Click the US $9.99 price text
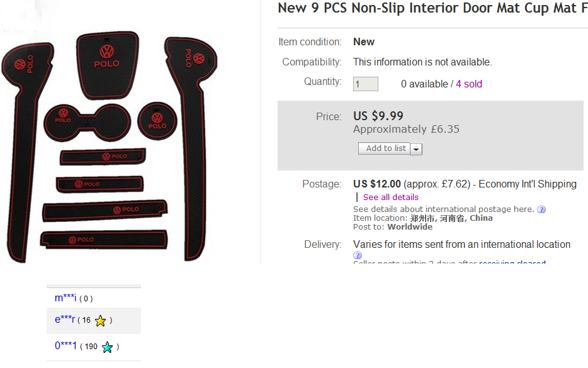 (x=378, y=116)
